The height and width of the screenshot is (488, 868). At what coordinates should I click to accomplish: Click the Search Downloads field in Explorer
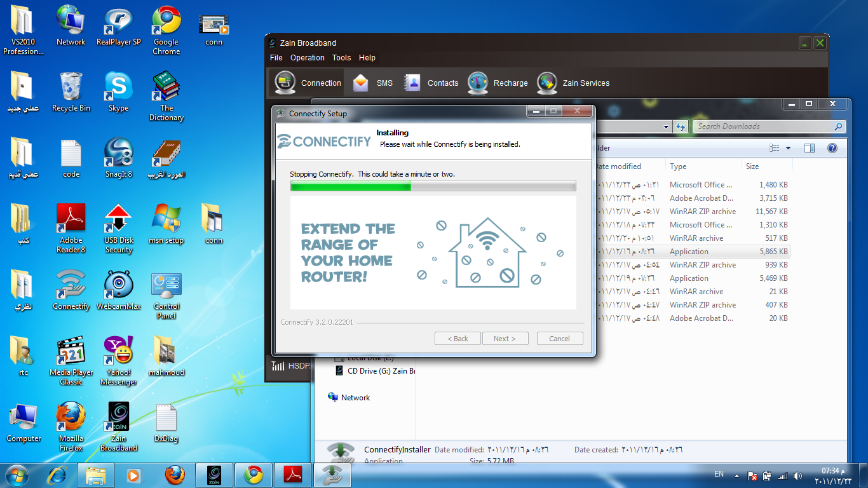pos(769,126)
